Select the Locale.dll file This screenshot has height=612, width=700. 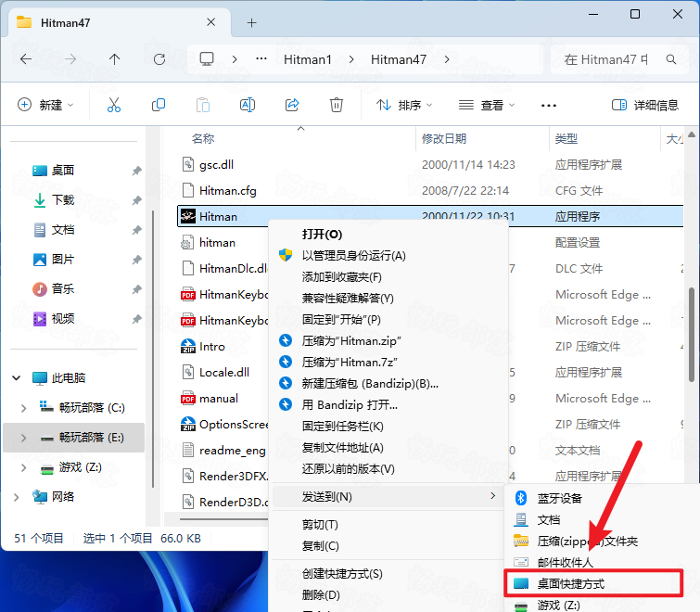pos(224,372)
